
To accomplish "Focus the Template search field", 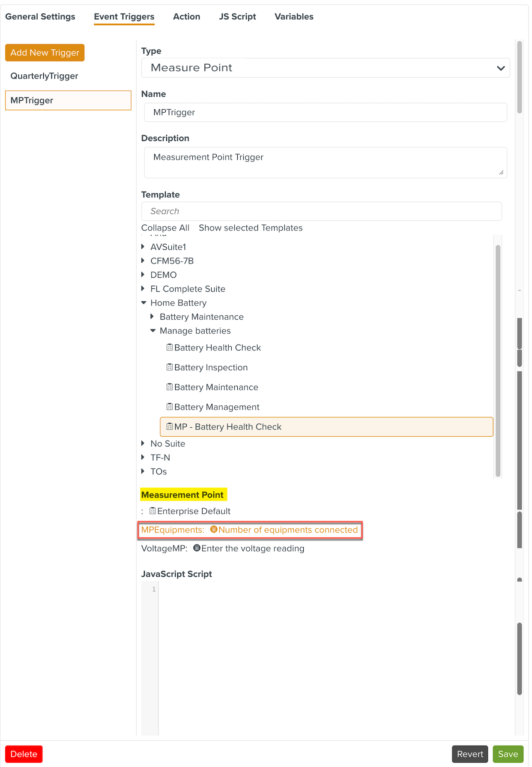I will coord(321,211).
